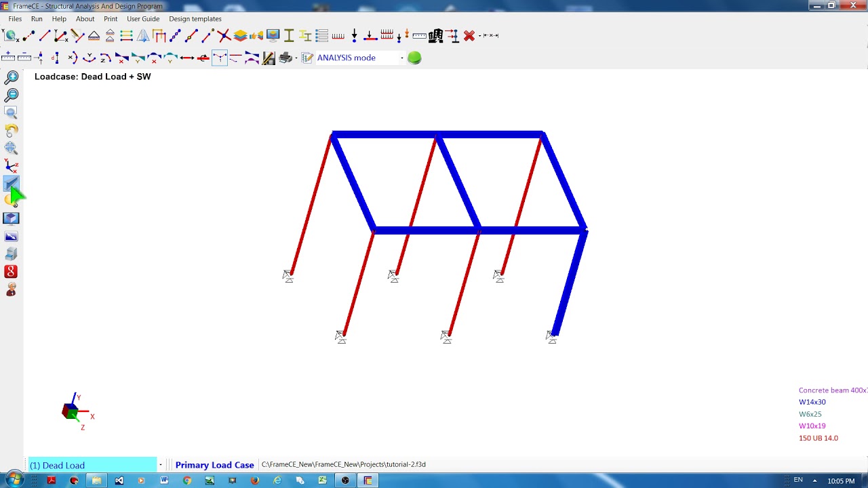The height and width of the screenshot is (488, 868).
Task: Click the 150 UB 14.0 legend label
Action: point(818,438)
